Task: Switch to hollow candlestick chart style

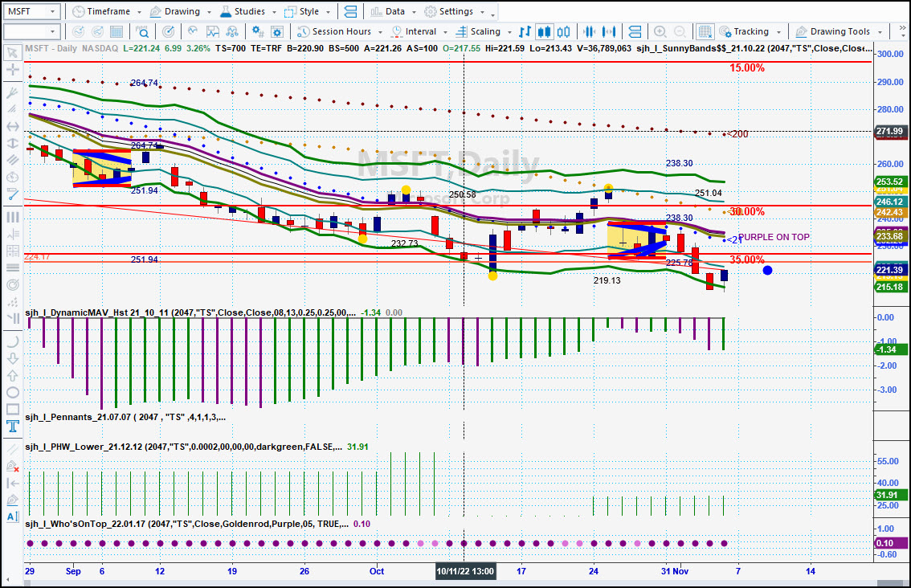Action: click(564, 31)
